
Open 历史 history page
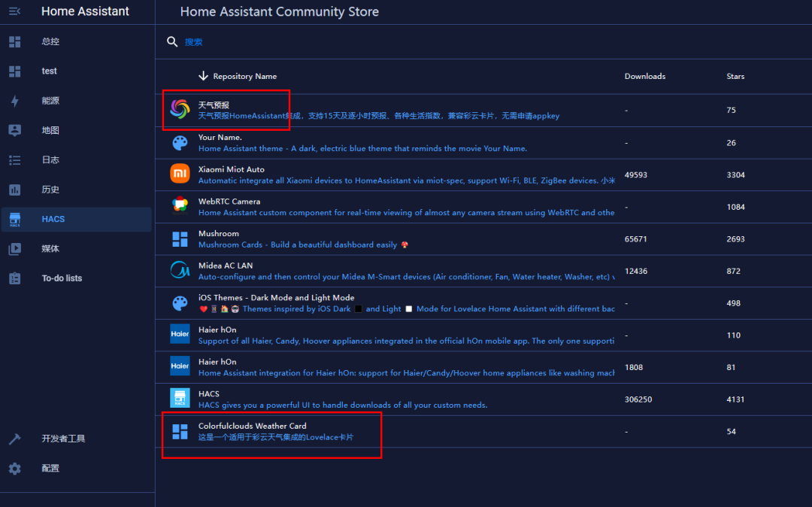(x=76, y=190)
